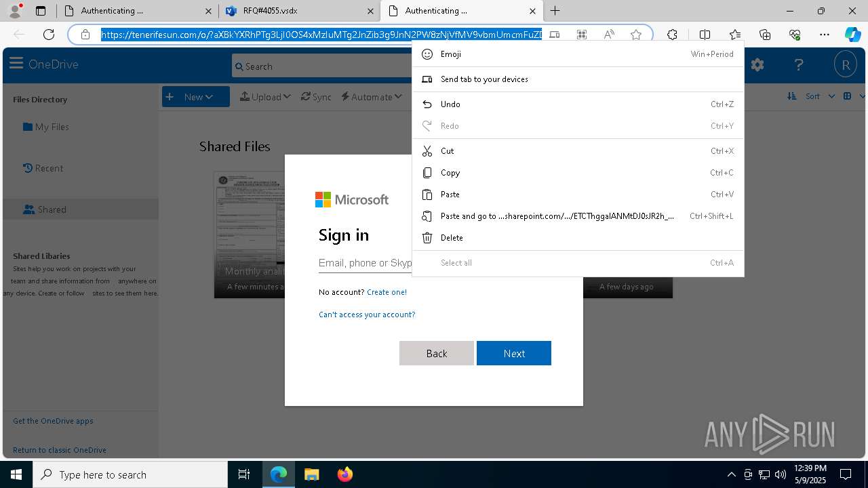Open tab actions menu icon
This screenshot has height=488, width=868.
41,11
